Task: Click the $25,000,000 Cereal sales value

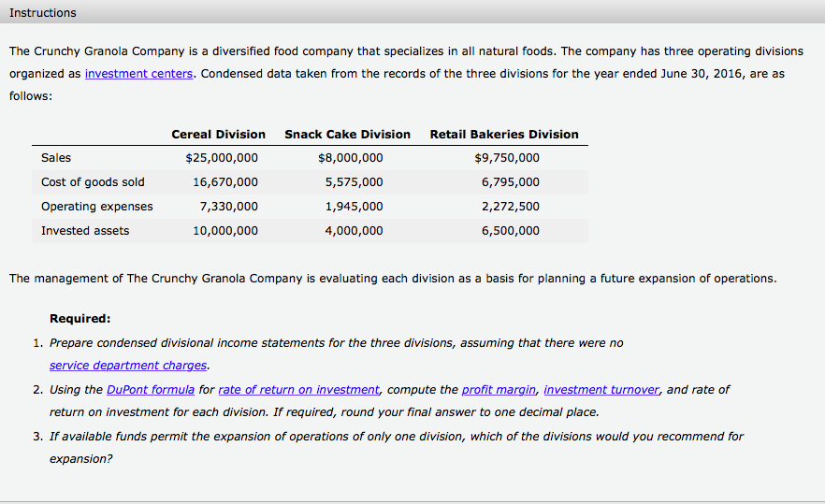Action: click(x=222, y=158)
